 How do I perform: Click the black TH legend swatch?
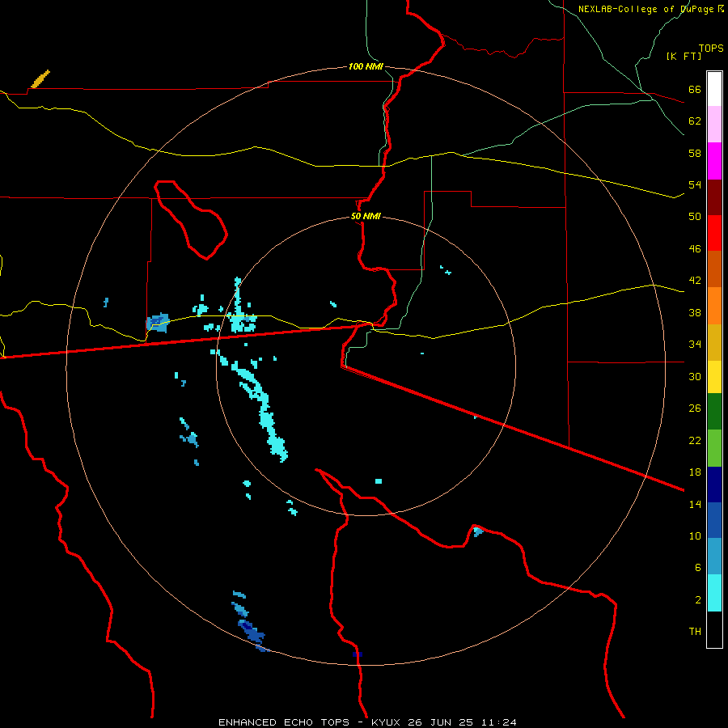pos(714,629)
